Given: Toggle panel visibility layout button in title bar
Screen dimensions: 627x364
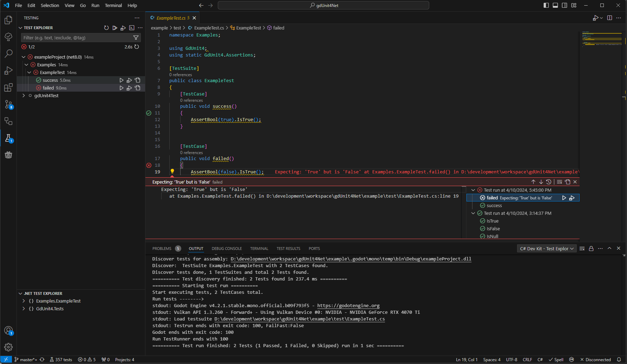Looking at the screenshot, I should coord(555,5).
